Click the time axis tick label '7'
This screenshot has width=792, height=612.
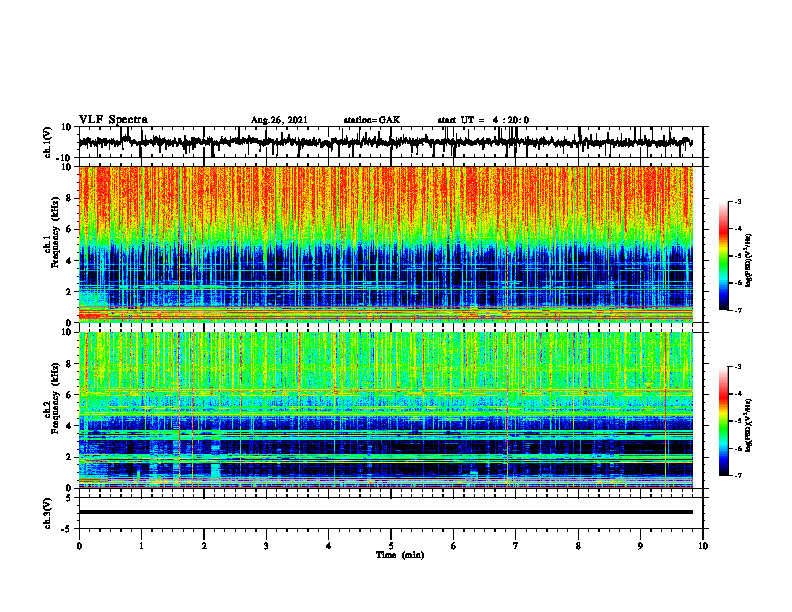coord(516,546)
